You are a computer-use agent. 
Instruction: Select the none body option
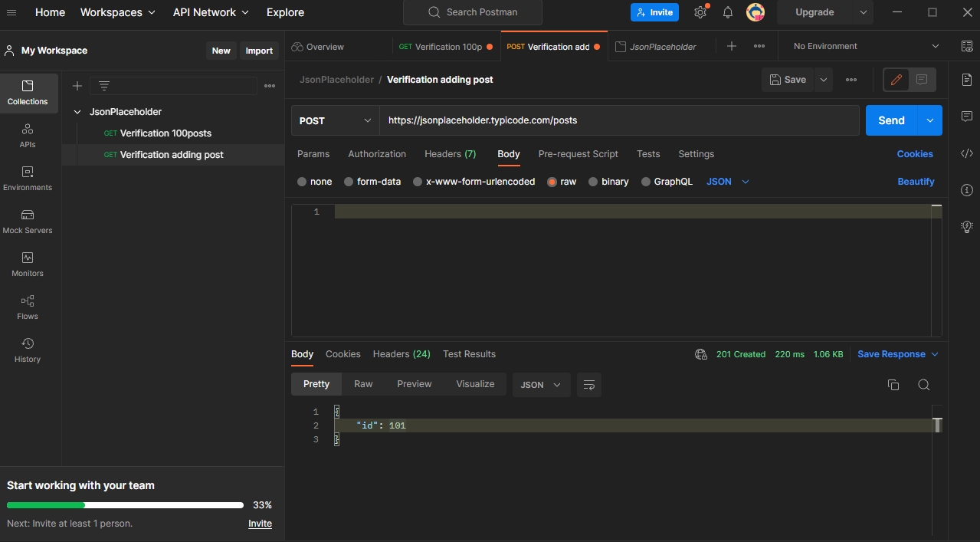click(314, 182)
